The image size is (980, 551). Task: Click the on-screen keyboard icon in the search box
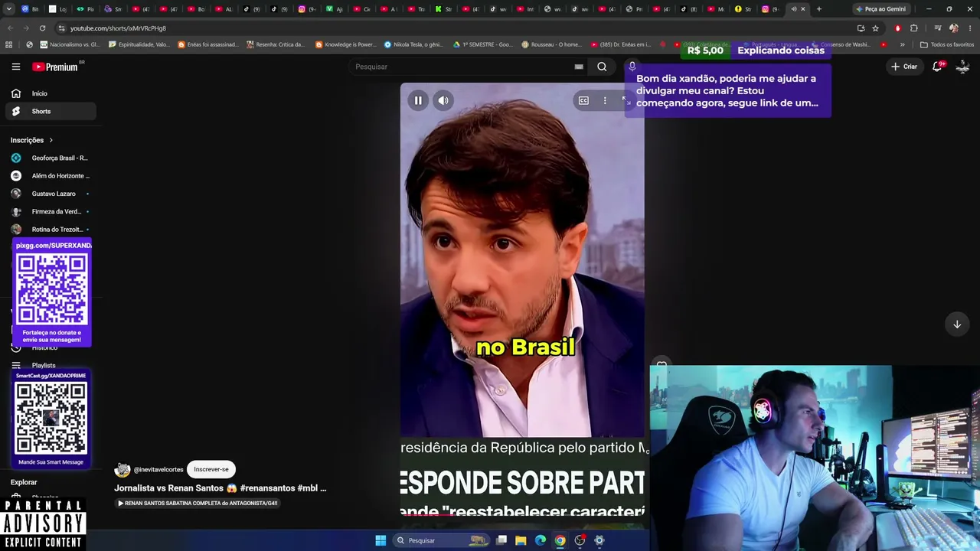click(579, 67)
